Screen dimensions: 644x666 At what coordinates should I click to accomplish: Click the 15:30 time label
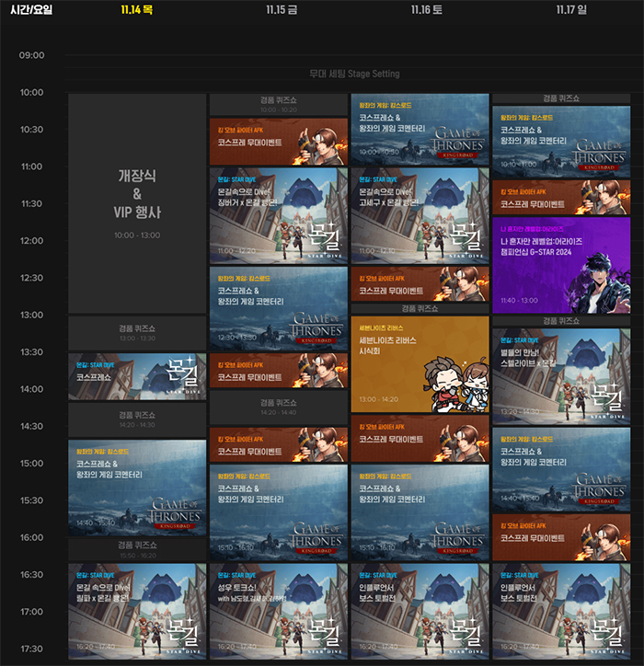31,500
